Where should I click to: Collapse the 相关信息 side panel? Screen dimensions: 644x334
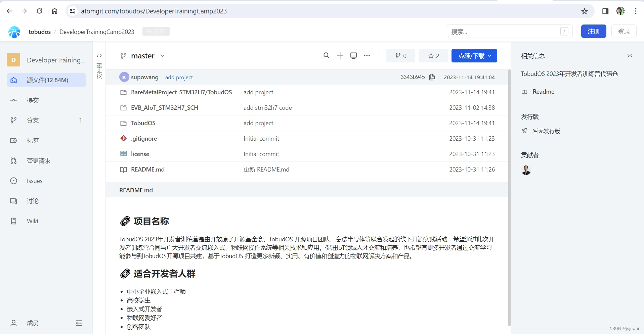coord(630,56)
